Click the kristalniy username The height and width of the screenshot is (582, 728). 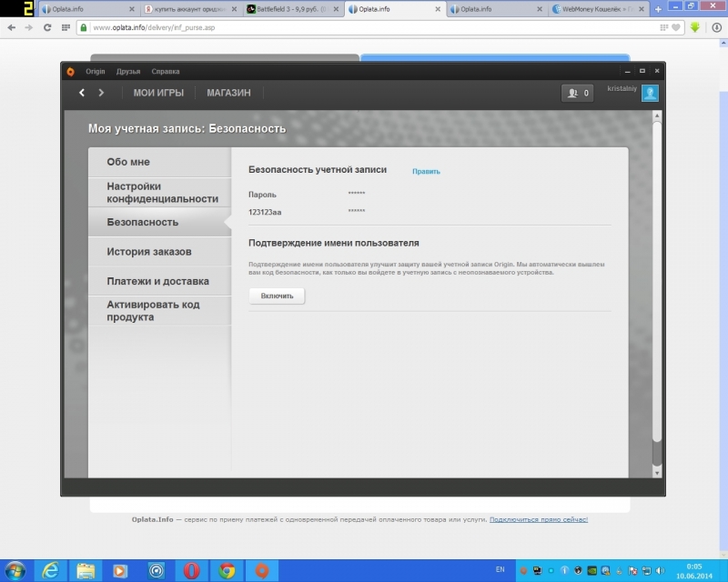[x=622, y=88]
